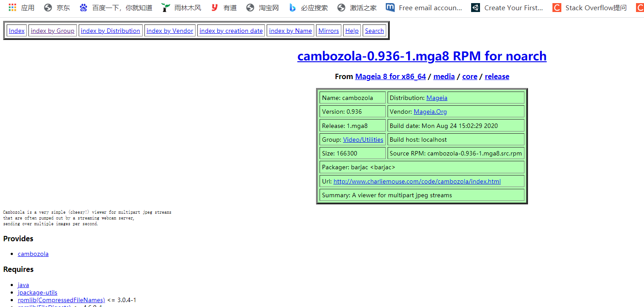Open the Unity Create Your First bookmark
This screenshot has width=644, height=307.
point(507,8)
